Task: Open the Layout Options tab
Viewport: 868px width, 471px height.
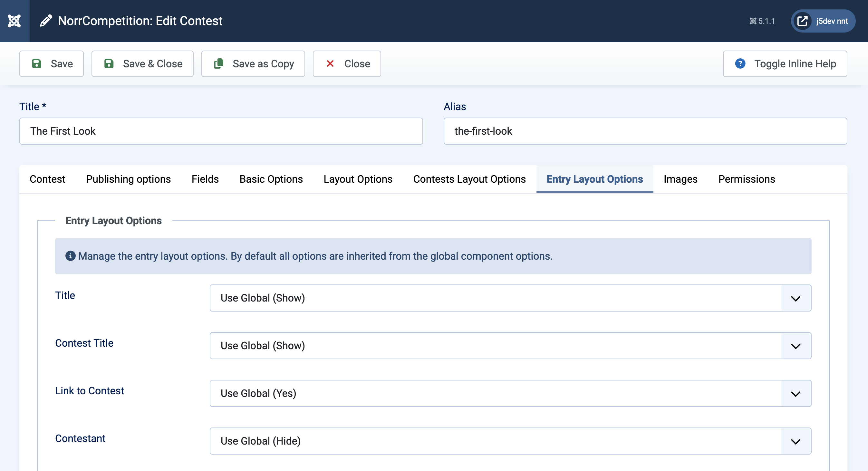Action: pos(358,179)
